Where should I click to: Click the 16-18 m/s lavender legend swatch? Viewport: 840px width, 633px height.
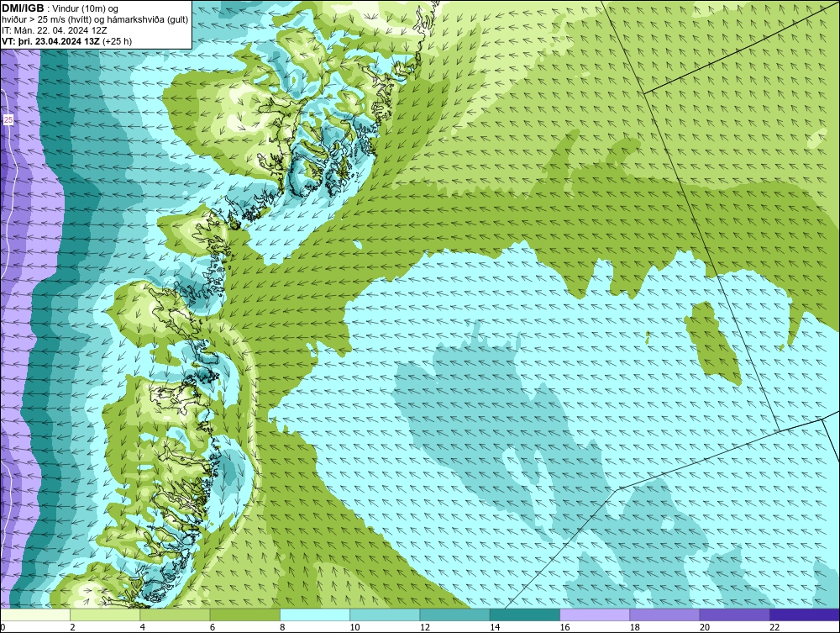click(x=595, y=615)
